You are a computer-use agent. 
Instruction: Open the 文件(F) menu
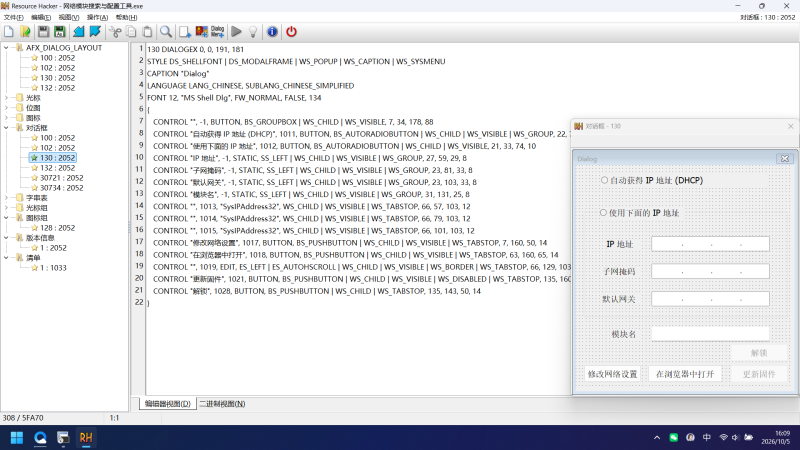[13, 17]
